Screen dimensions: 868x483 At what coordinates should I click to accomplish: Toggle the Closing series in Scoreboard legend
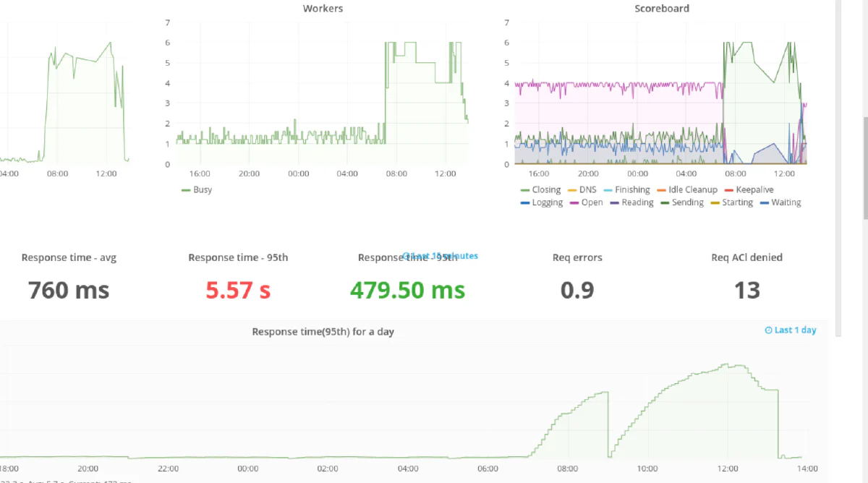546,189
